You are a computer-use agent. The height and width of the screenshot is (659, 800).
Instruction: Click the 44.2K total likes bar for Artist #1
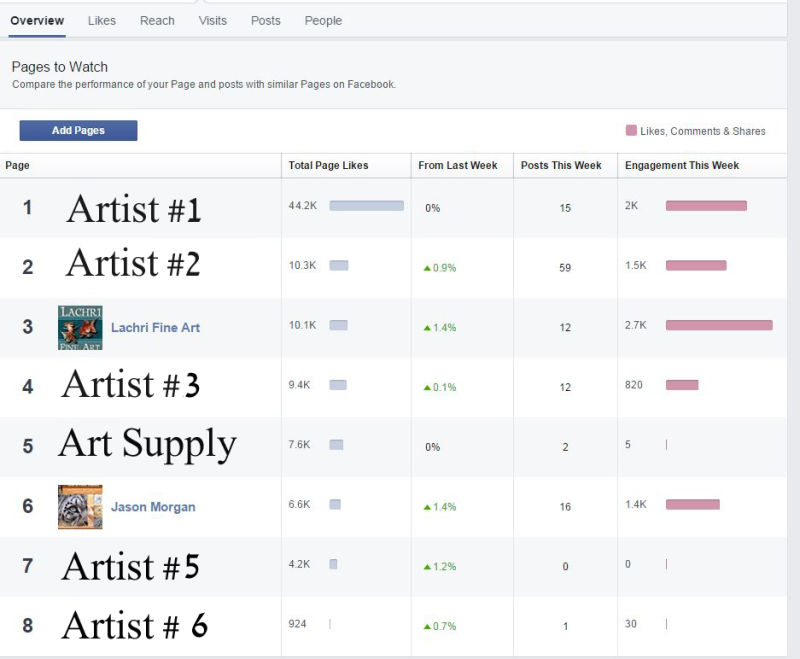[x=366, y=206]
